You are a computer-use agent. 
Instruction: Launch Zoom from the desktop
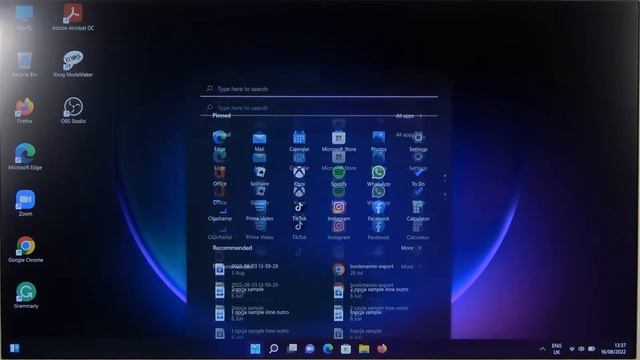[x=25, y=203]
